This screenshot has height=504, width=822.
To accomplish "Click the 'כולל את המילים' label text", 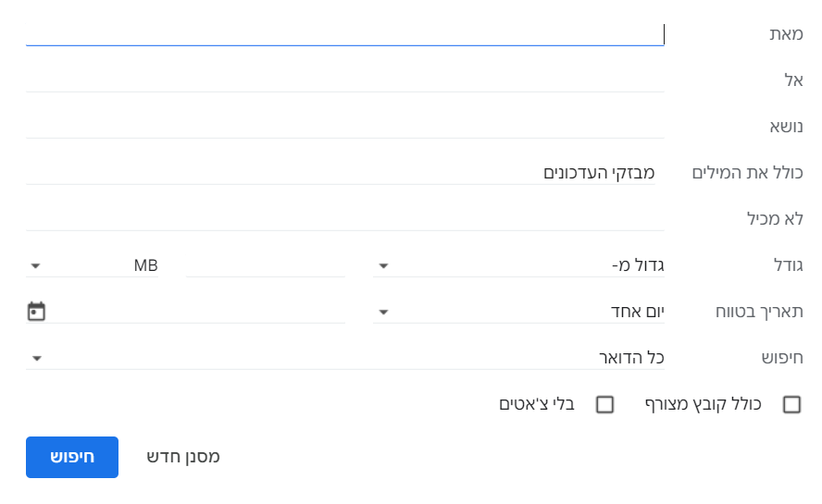I will (x=748, y=173).
